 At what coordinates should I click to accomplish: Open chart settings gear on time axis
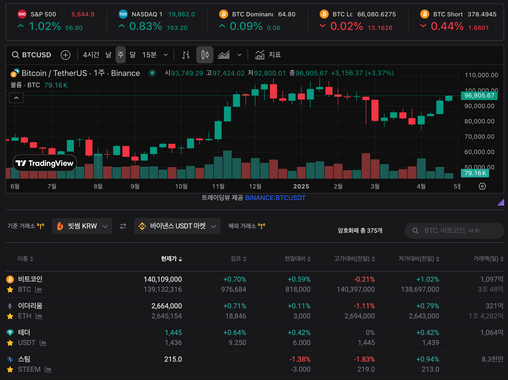(482, 186)
